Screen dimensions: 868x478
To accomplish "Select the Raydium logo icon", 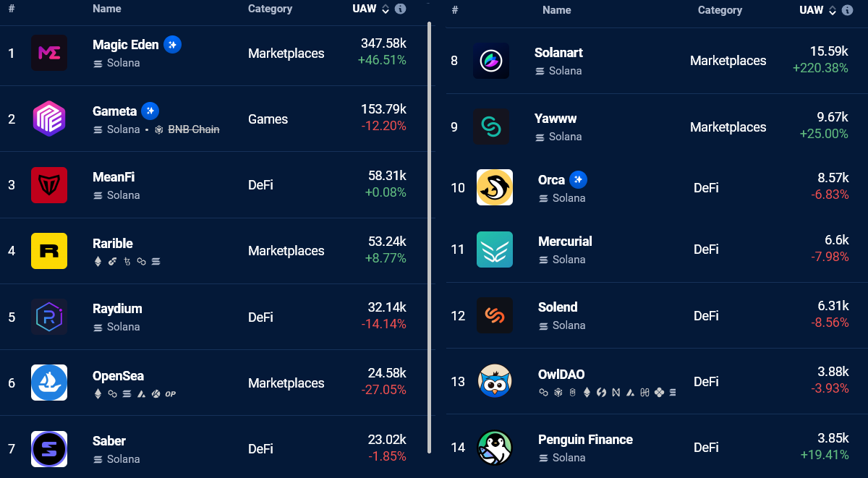I will 49,317.
